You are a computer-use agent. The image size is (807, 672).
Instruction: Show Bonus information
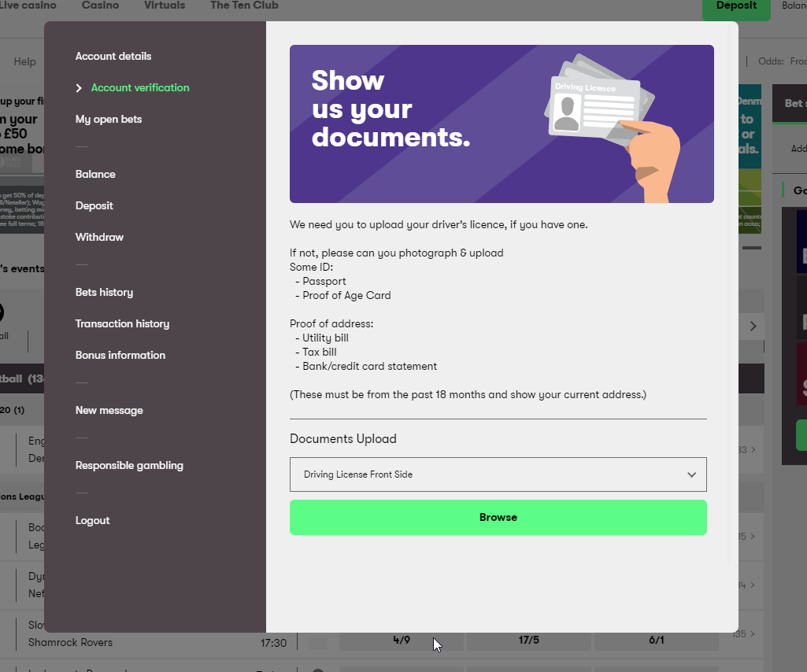tap(120, 356)
